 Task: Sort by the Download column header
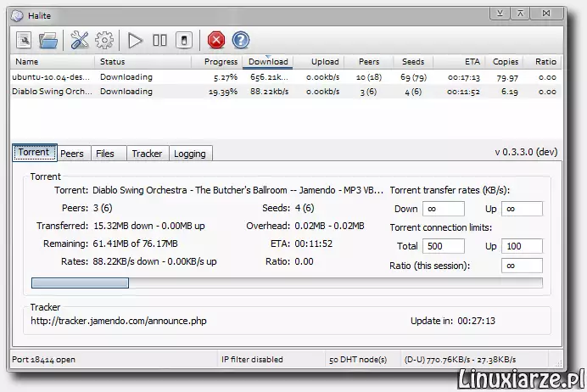pyautogui.click(x=268, y=62)
